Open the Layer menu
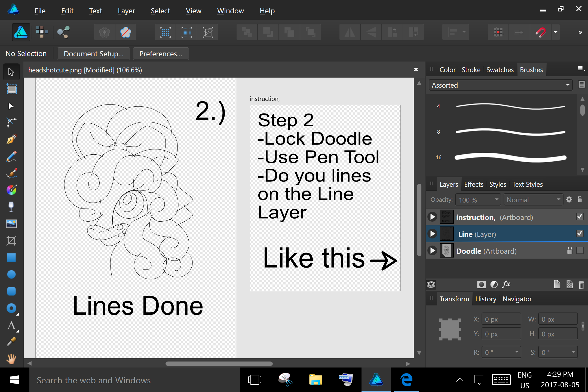 click(126, 11)
